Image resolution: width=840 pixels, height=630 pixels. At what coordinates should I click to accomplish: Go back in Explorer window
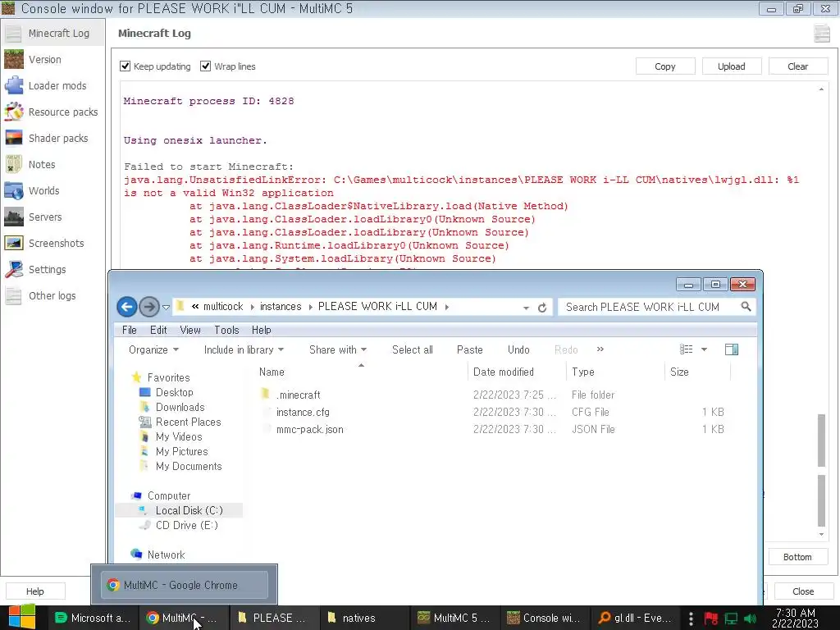click(x=127, y=307)
